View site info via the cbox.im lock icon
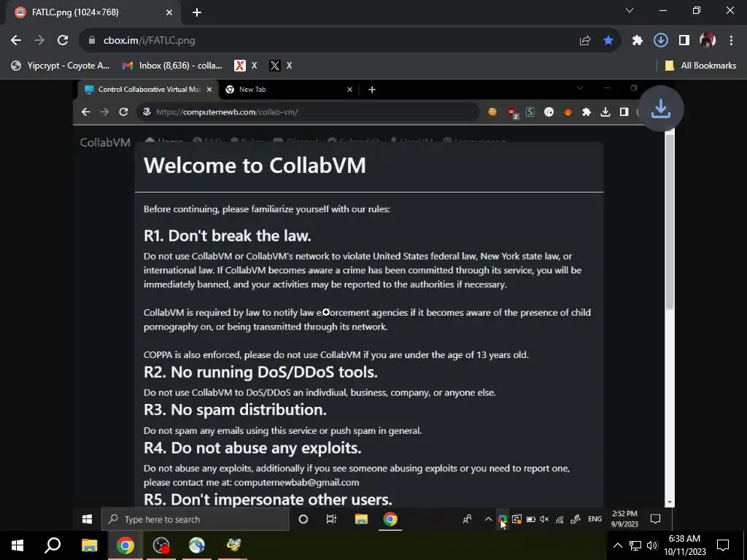 pyautogui.click(x=92, y=41)
